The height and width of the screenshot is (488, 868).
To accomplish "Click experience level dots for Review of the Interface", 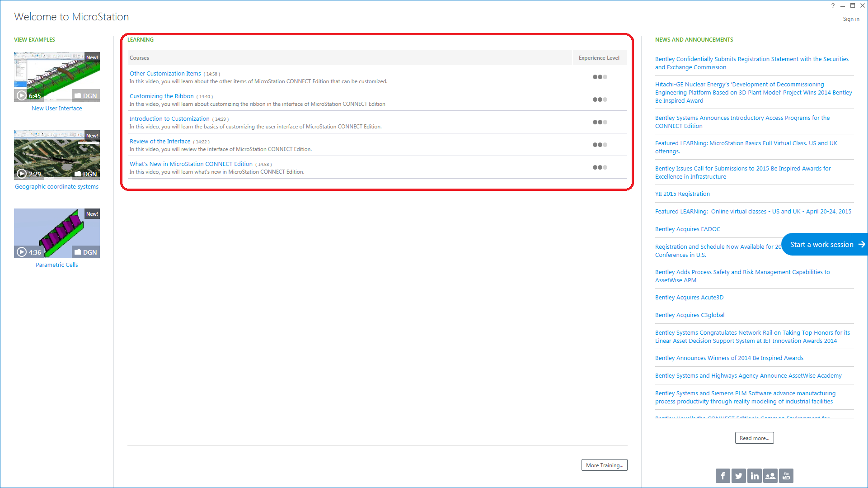I will pos(600,145).
